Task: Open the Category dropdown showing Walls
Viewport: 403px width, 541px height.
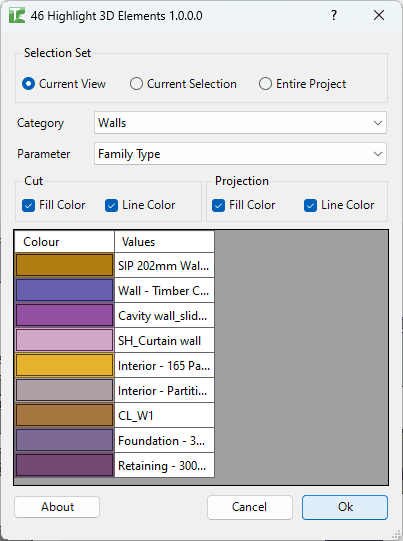Action: point(240,122)
